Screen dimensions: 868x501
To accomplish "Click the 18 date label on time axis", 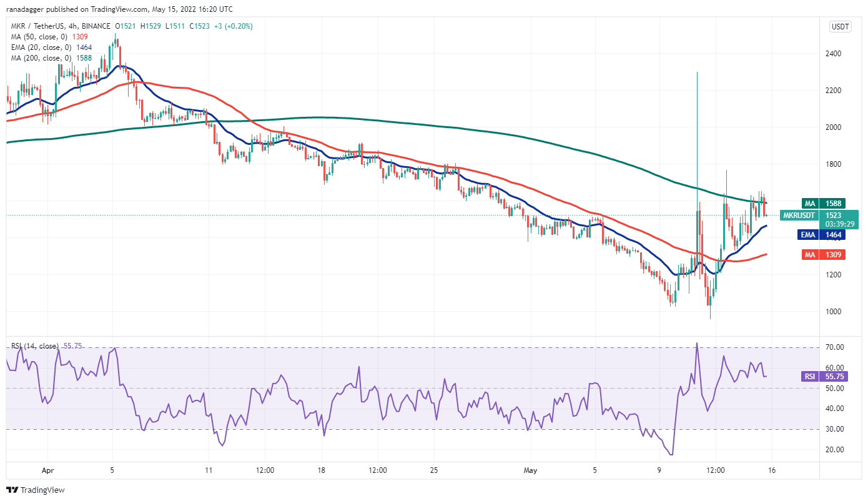I will [x=321, y=470].
